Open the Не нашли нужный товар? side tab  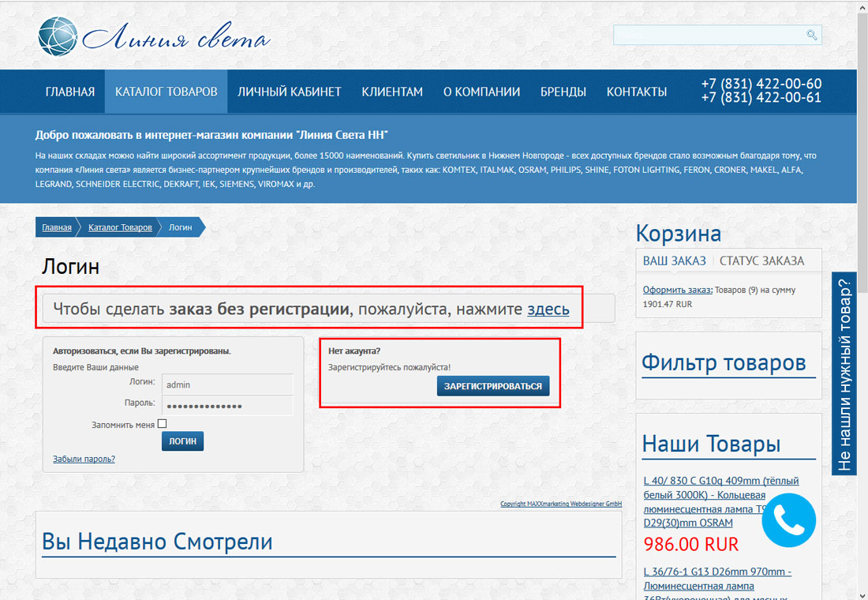pos(844,374)
